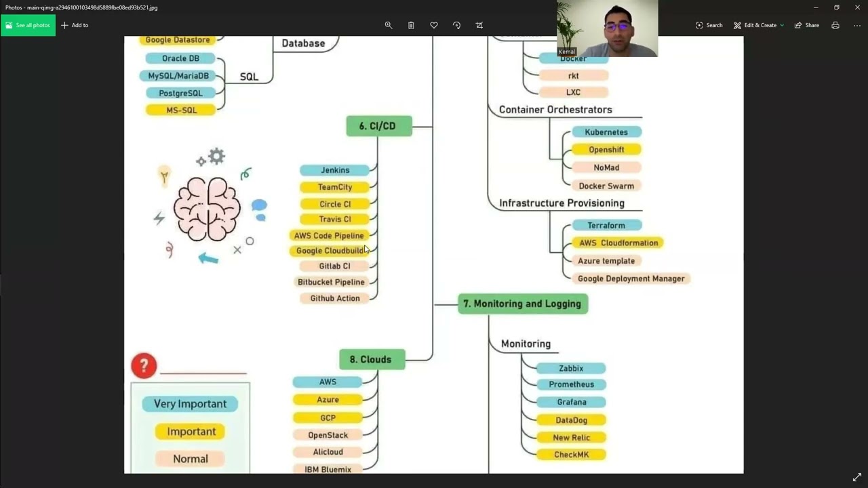
Task: Click the PostgreSQL label
Action: click(x=180, y=94)
